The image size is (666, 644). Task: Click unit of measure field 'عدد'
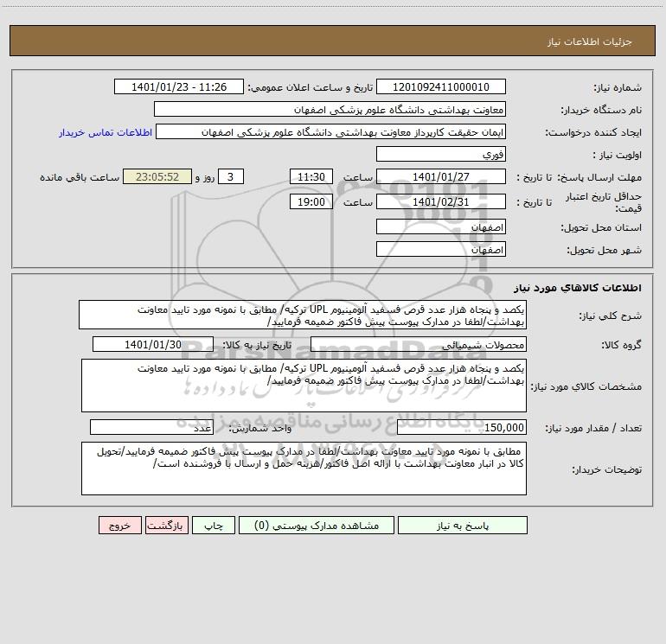click(x=151, y=428)
